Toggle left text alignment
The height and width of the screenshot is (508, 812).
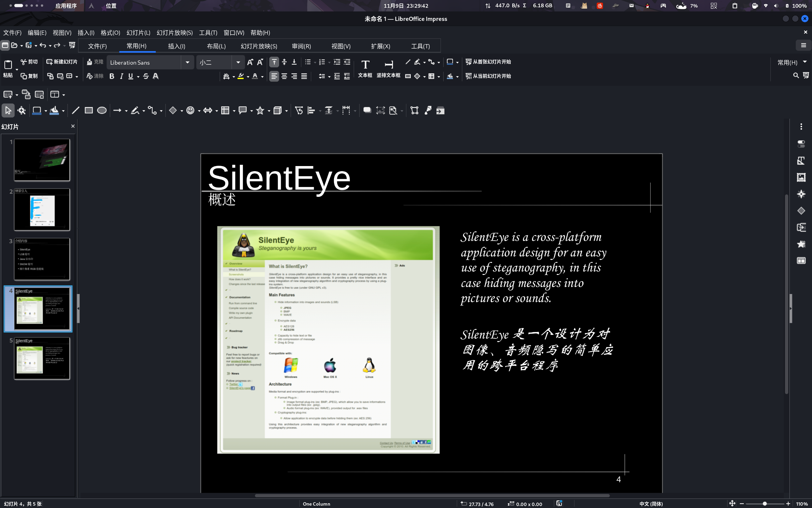(x=274, y=76)
